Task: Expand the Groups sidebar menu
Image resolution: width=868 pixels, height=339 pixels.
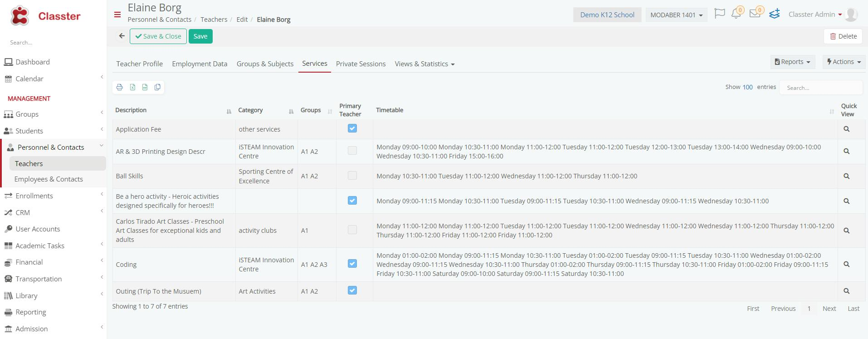Action: [54, 114]
